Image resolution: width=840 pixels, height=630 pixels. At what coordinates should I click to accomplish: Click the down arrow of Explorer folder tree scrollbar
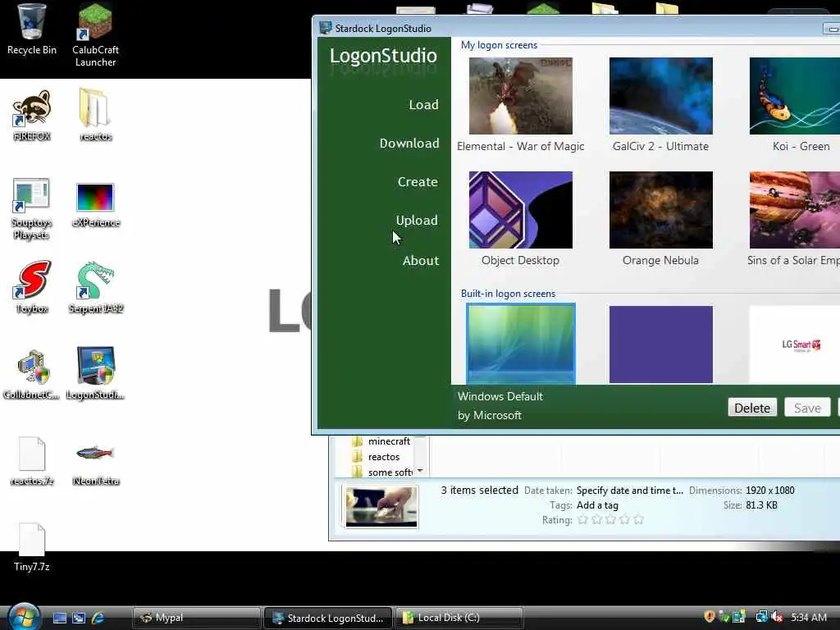[420, 471]
